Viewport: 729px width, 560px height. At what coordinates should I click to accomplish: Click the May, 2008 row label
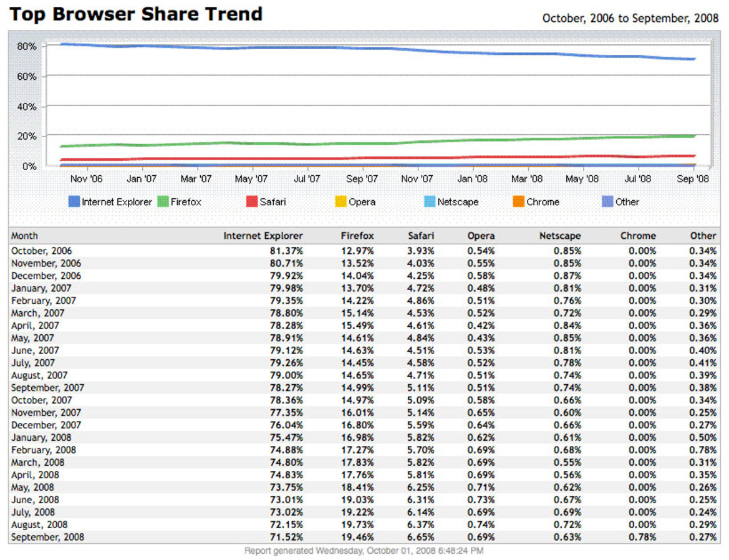click(32, 488)
